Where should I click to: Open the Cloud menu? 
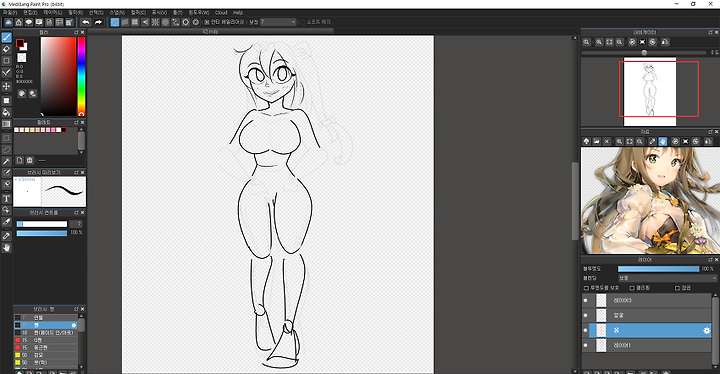tap(221, 13)
